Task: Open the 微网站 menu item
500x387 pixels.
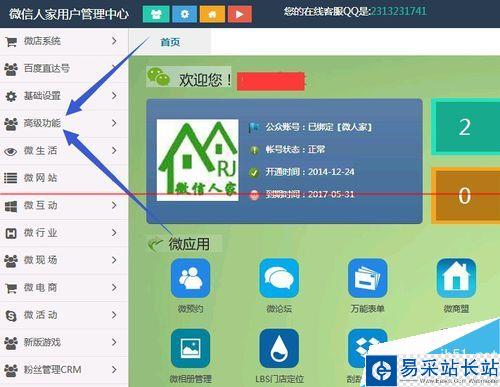Action: [64, 178]
